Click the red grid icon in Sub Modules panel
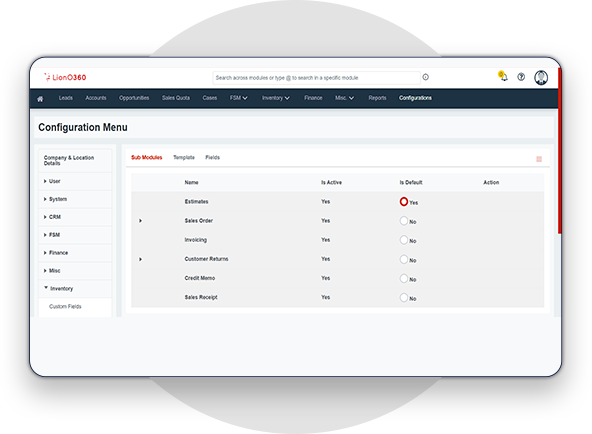 tap(539, 159)
